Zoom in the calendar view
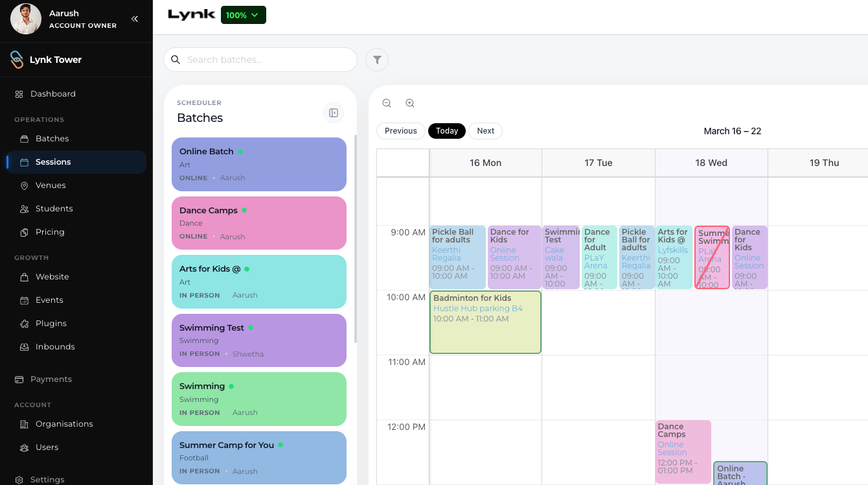The image size is (868, 485). point(410,103)
